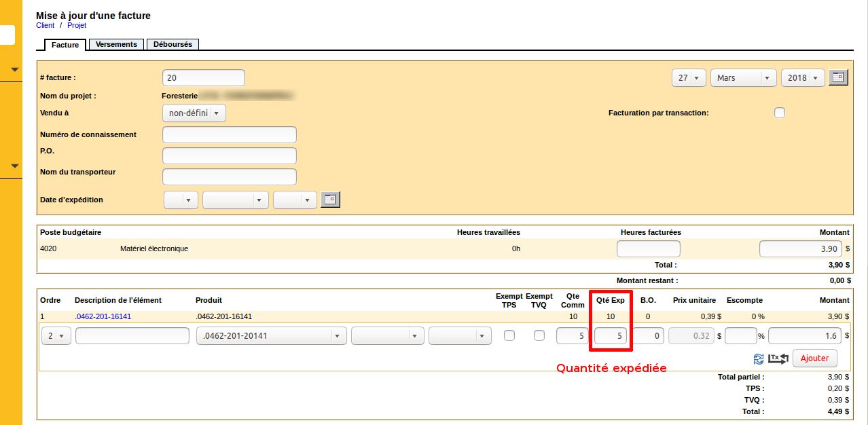Screen dimensions: 868x425
Task: Click the refresh icon beside Ajouter
Action: 759,358
